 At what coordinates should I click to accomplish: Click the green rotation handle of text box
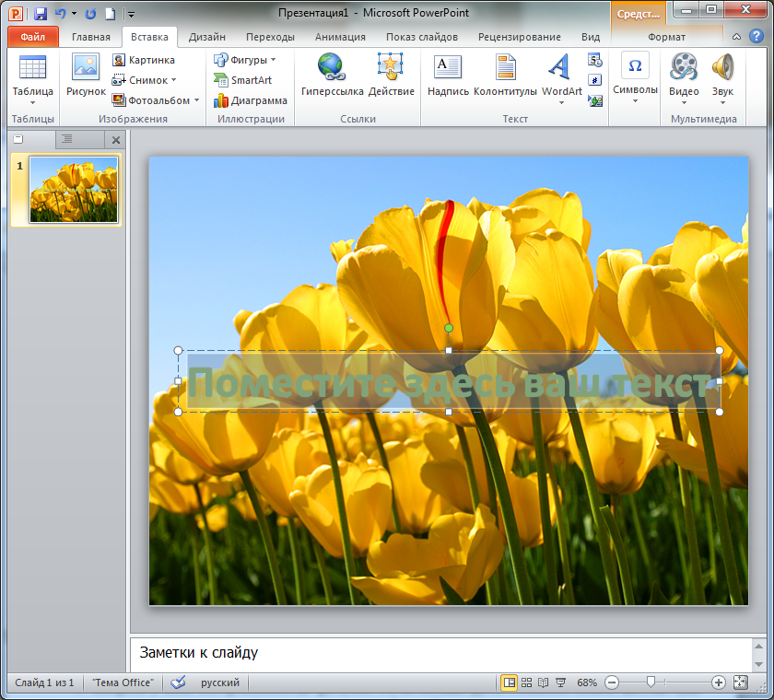[x=448, y=328]
